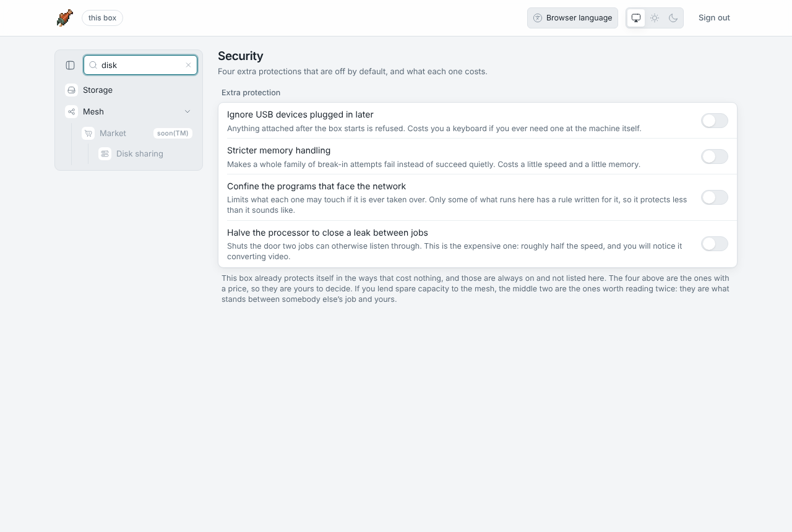Viewport: 792px width, 532px height.
Task: Click the 'this box' badge button
Action: coord(102,18)
